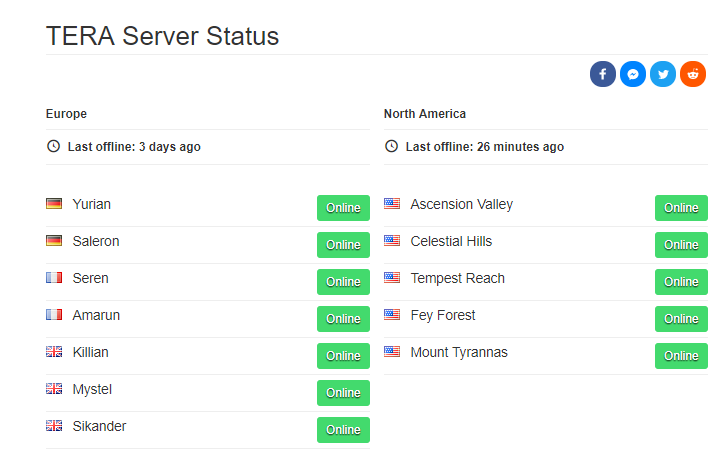Select the Celestial Hills server name
The width and height of the screenshot is (723, 455).
point(451,241)
